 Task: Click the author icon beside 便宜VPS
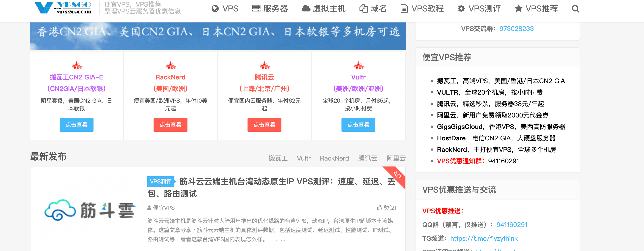pos(149,207)
